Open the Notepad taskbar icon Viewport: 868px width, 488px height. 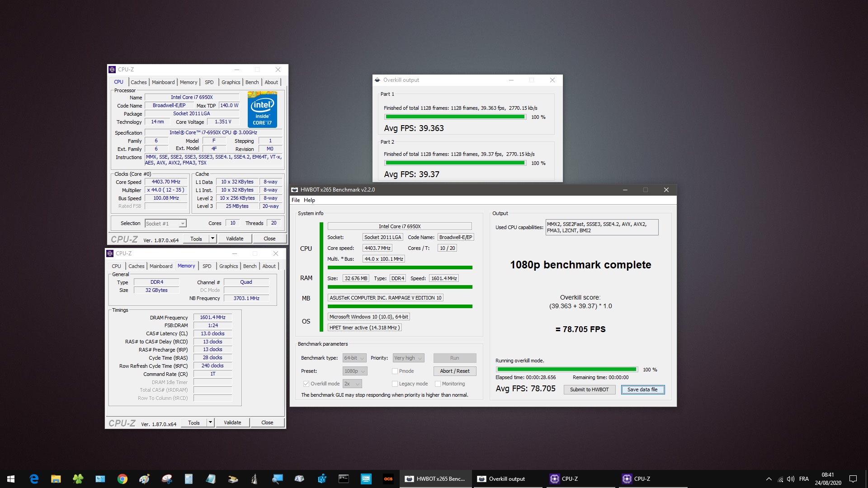[x=211, y=479]
